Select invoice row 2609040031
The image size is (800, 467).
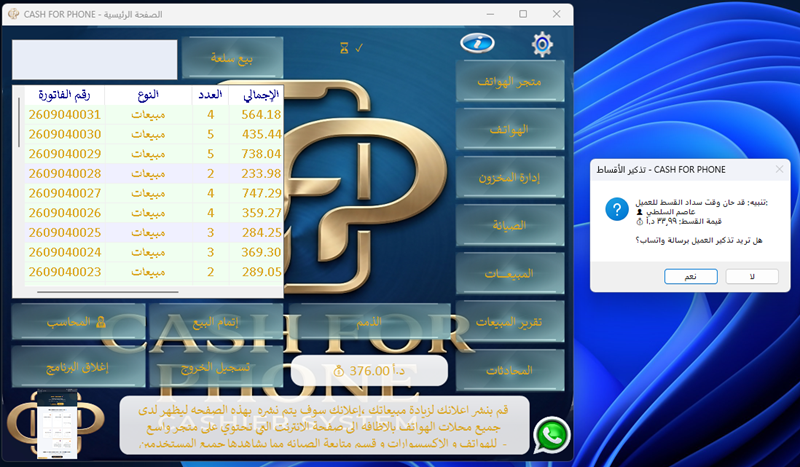[154, 114]
